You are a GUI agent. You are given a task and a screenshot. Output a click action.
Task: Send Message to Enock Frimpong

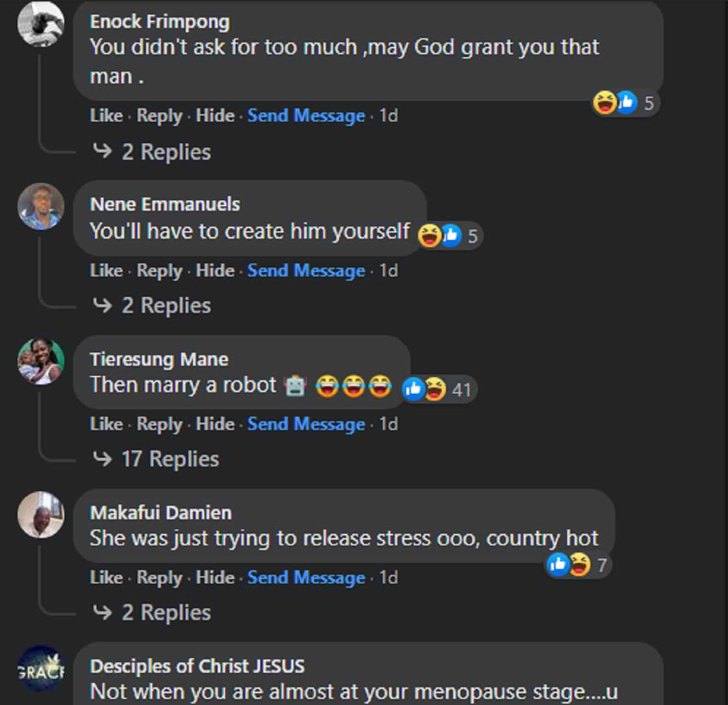click(x=306, y=116)
